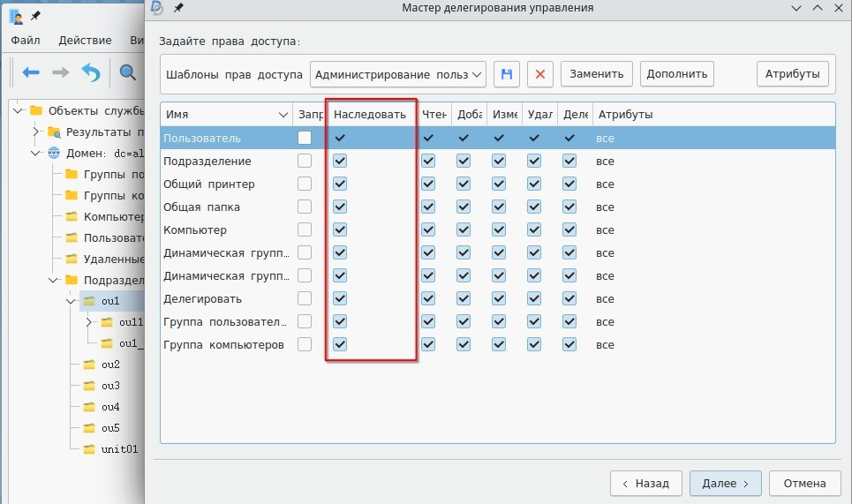
Task: Open the Действие menu
Action: [85, 41]
